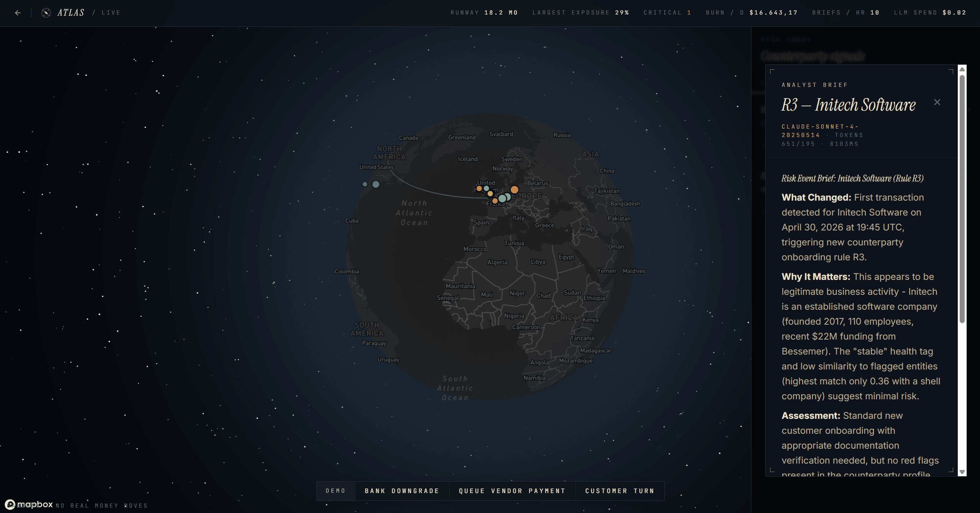Click the brief scrollbar down arrow
This screenshot has height=513, width=980.
[962, 472]
